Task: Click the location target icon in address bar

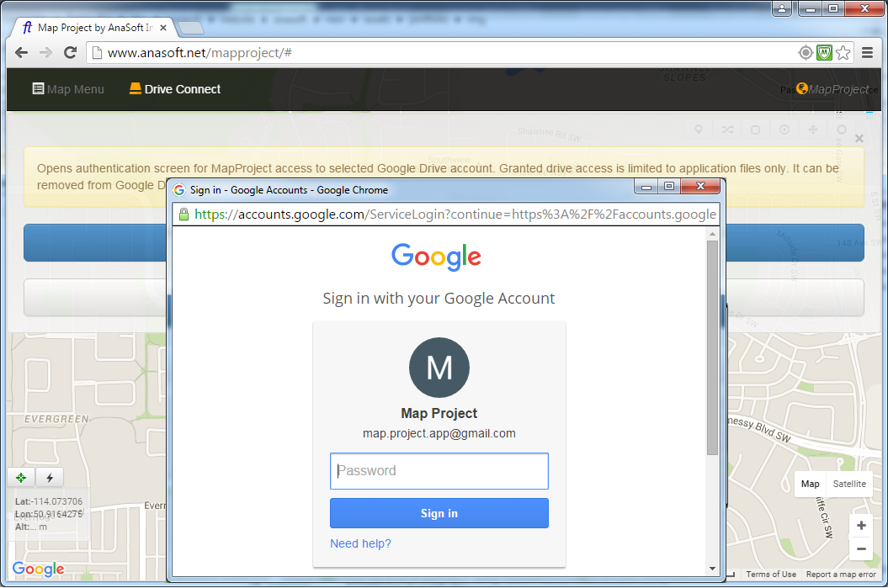Action: pyautogui.click(x=806, y=53)
